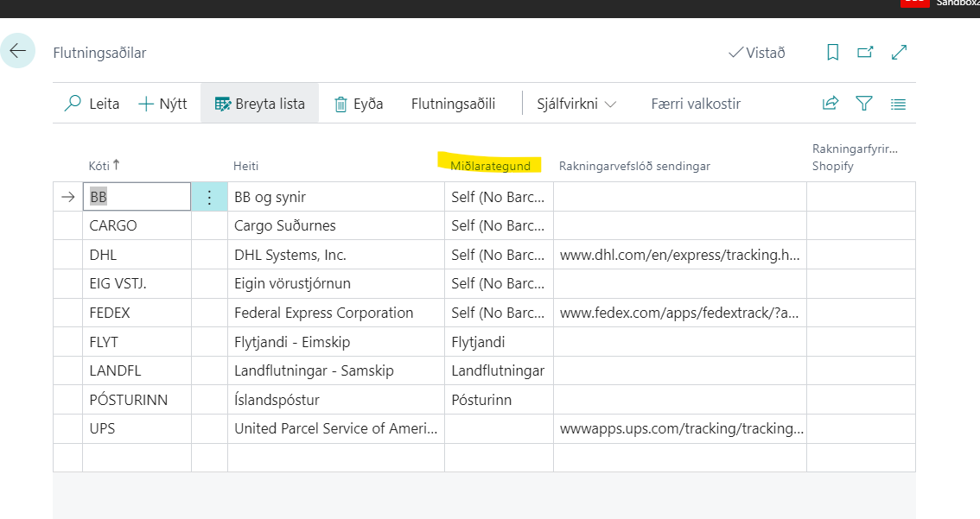Click the Miðlarategund column header
Viewport: 980px width, 519px height.
pyautogui.click(x=490, y=165)
